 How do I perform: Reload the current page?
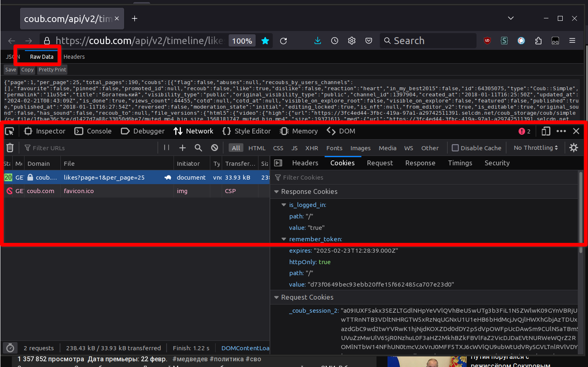pos(283,41)
